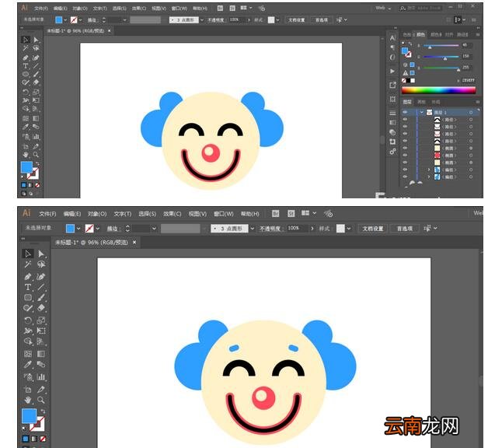Choose the Line Segment tool in lower toolbar
The width and height of the screenshot is (488, 448).
[40, 287]
